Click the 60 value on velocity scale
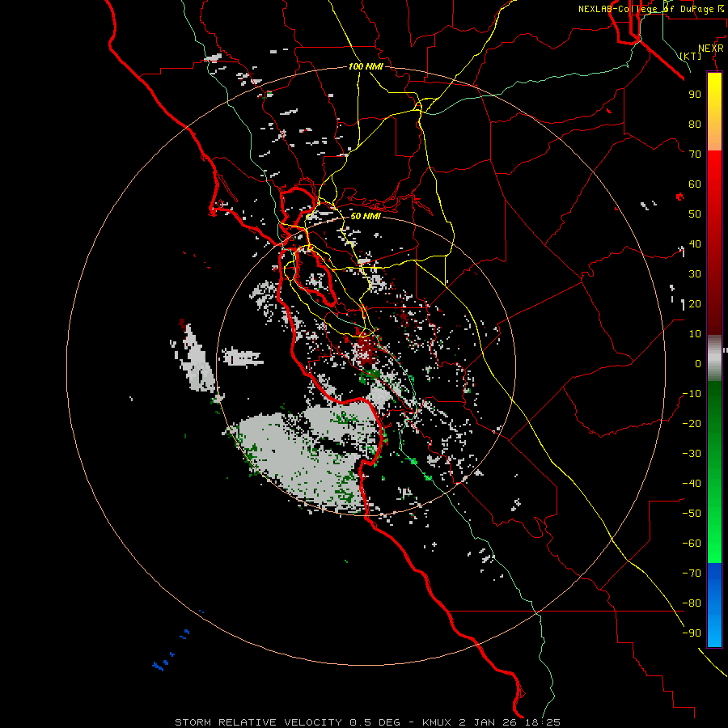Image resolution: width=728 pixels, height=728 pixels. 695,184
